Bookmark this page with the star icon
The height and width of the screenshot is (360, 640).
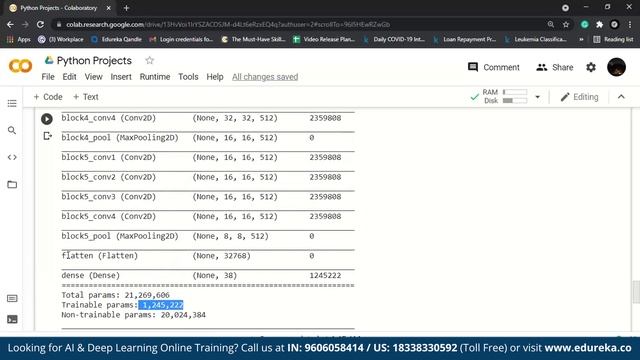point(566,24)
